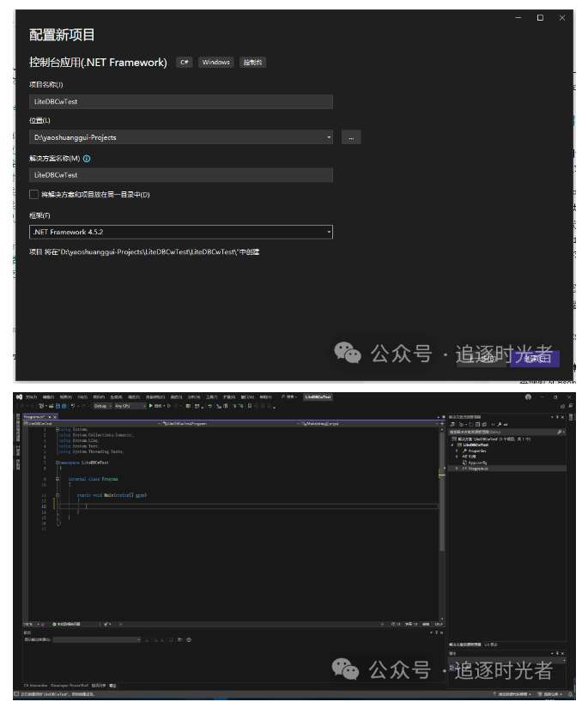Click the notifications bell in status bar

[x=570, y=694]
